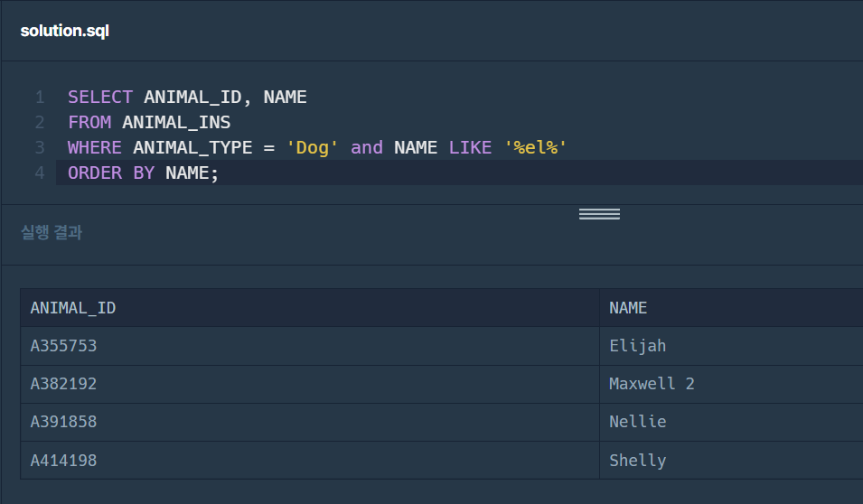Click line number 3 in gutter
Viewport: 863px width, 504px height.
[40, 147]
